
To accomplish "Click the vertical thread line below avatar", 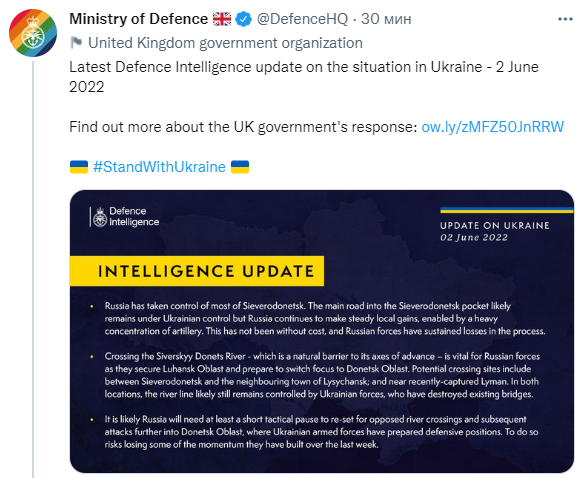I will coord(33,269).
